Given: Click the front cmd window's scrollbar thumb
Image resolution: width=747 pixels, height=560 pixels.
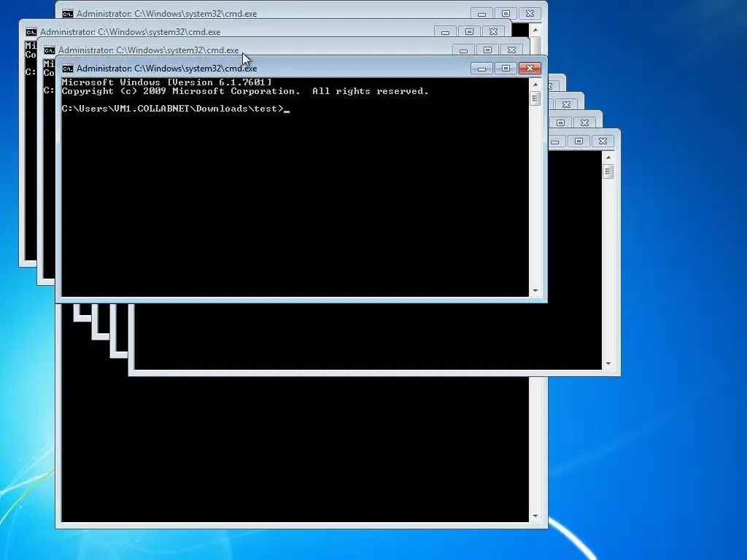Looking at the screenshot, I should coord(535,98).
